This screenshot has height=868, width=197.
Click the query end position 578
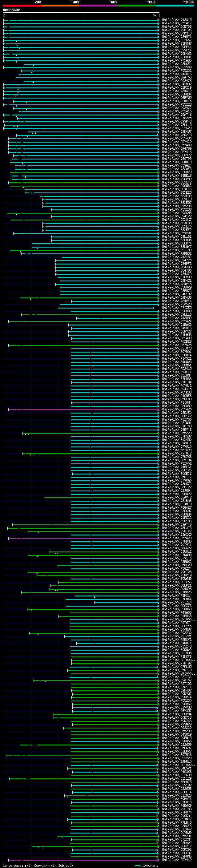(x=155, y=15)
